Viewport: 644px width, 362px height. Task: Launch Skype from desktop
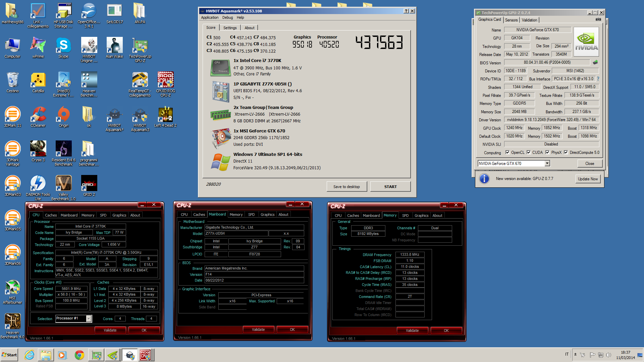63,48
